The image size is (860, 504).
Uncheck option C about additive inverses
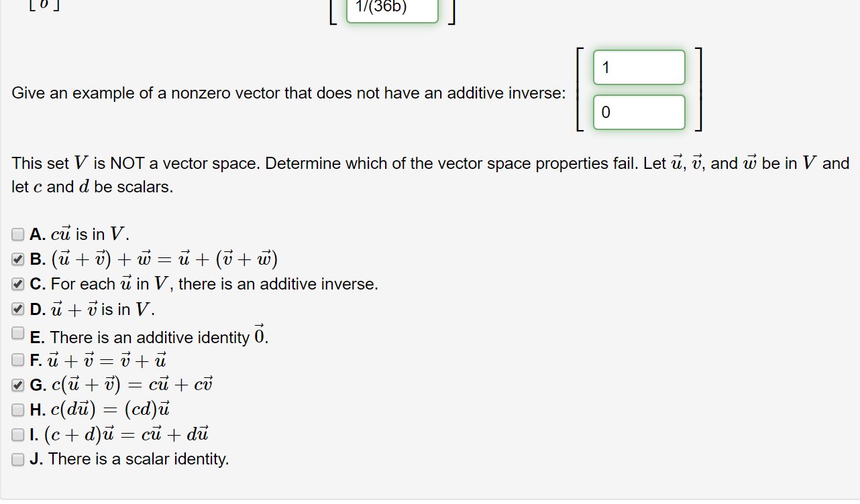tap(17, 283)
